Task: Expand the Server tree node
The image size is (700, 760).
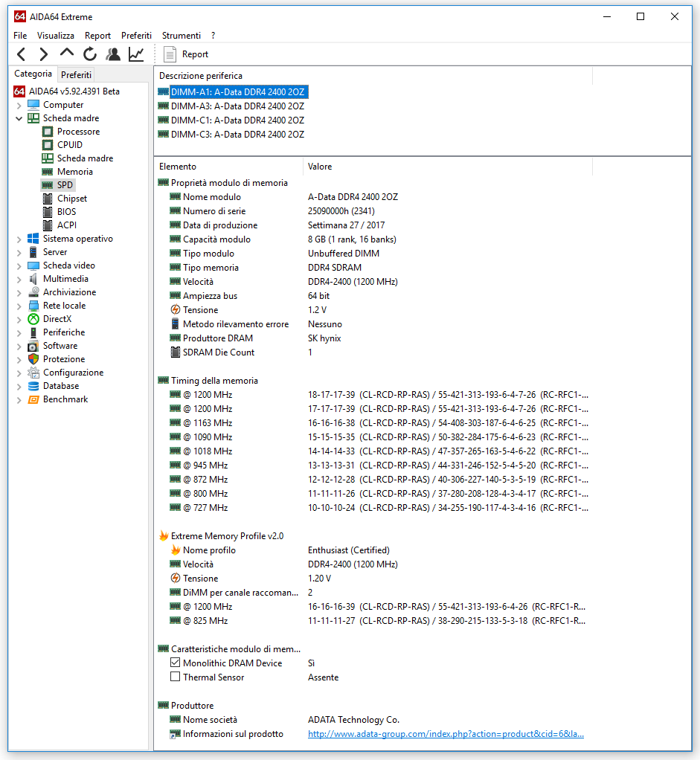Action: tap(19, 253)
